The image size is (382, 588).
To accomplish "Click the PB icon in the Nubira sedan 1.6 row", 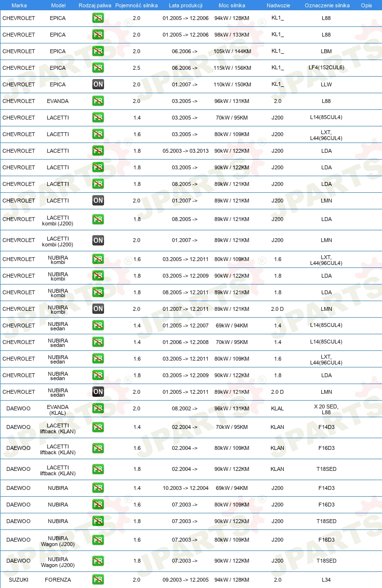I will (98, 359).
